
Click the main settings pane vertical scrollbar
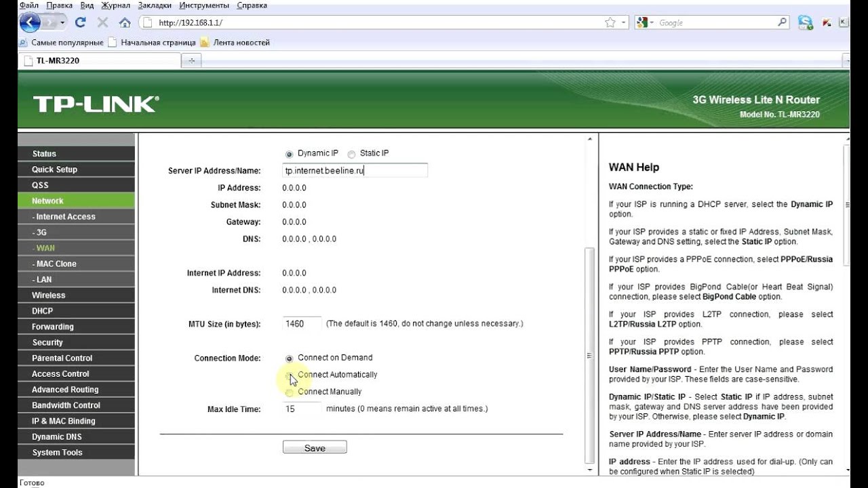coord(589,355)
